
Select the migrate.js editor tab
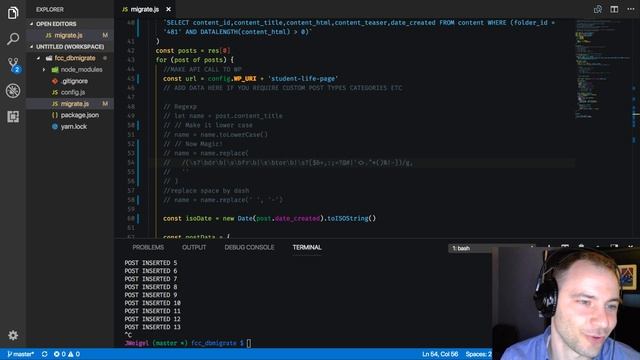pyautogui.click(x=145, y=9)
